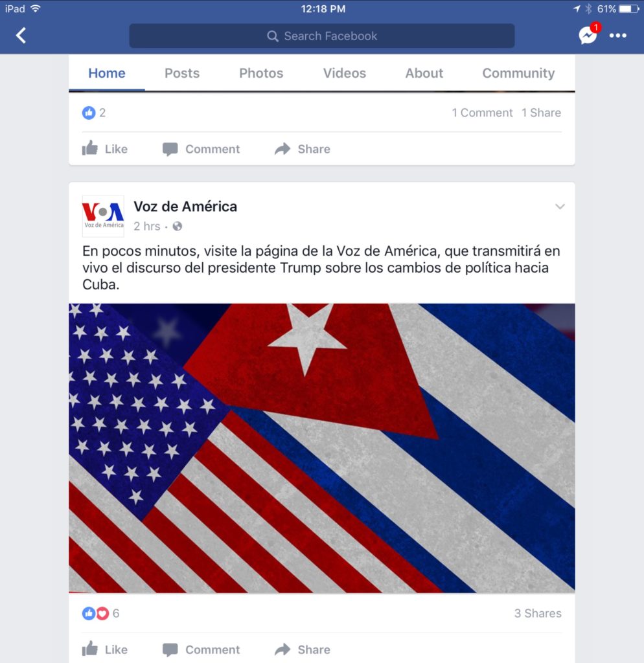Open Voz de América profile logo

[103, 216]
